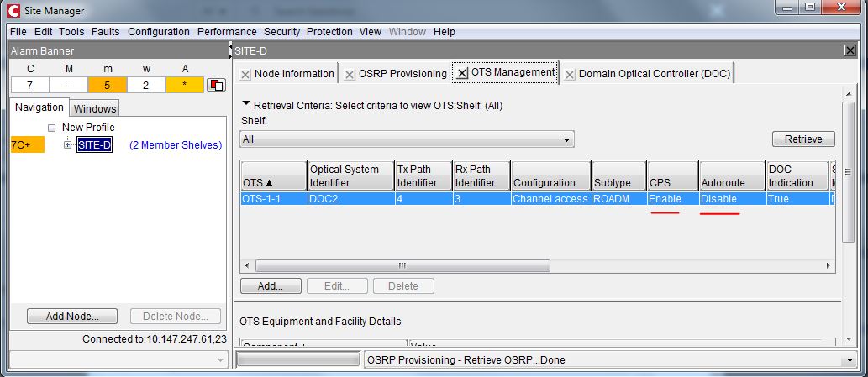Open the Tools menu
Screen dimensions: 868x377
point(72,32)
